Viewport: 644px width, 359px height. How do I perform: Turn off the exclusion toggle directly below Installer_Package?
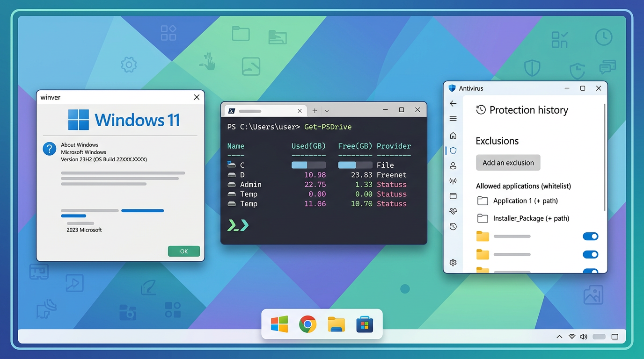tap(591, 237)
